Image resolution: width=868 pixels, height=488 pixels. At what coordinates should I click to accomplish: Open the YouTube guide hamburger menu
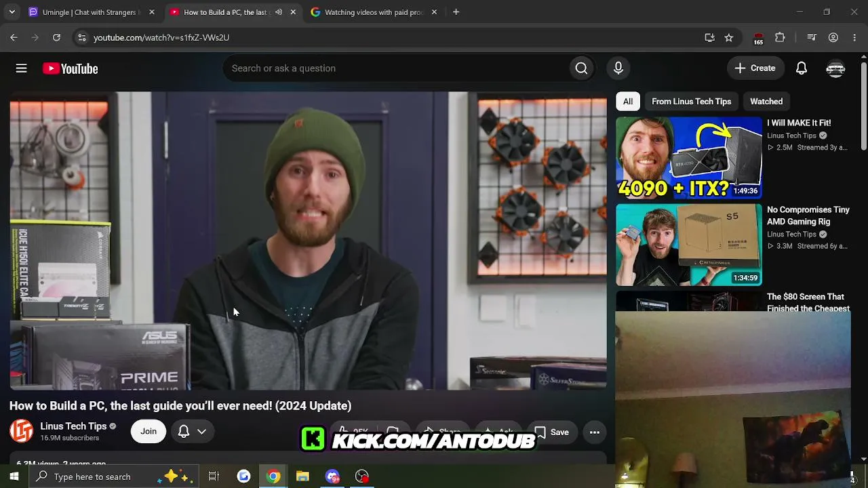(x=22, y=68)
